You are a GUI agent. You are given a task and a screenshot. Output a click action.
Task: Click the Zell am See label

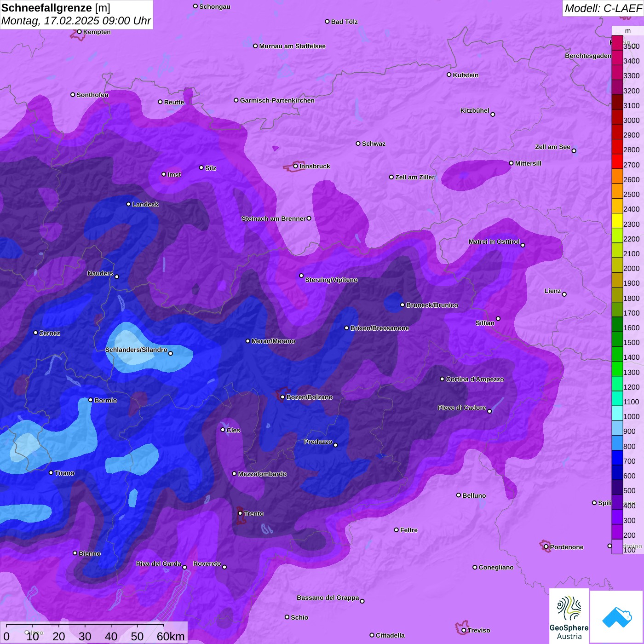pyautogui.click(x=552, y=147)
